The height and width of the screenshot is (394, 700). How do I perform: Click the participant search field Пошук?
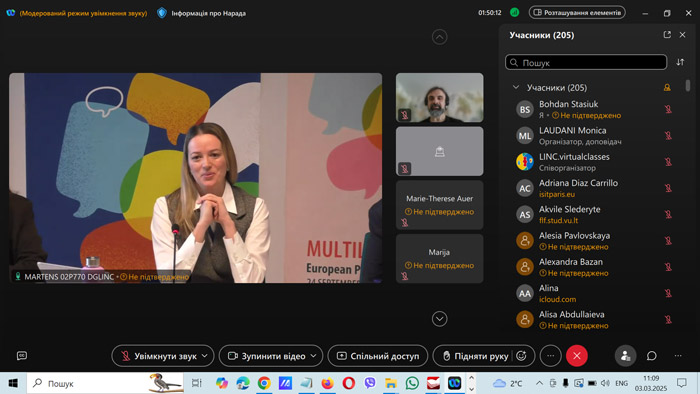click(586, 62)
